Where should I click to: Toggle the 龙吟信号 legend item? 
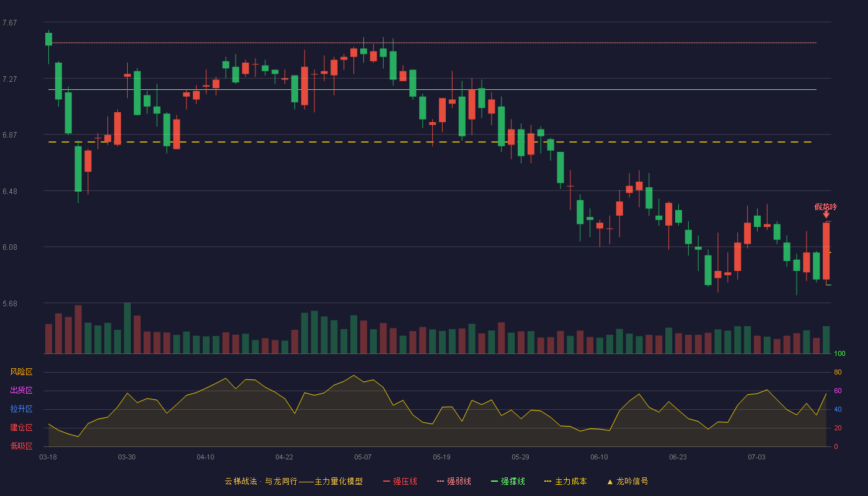[627, 481]
